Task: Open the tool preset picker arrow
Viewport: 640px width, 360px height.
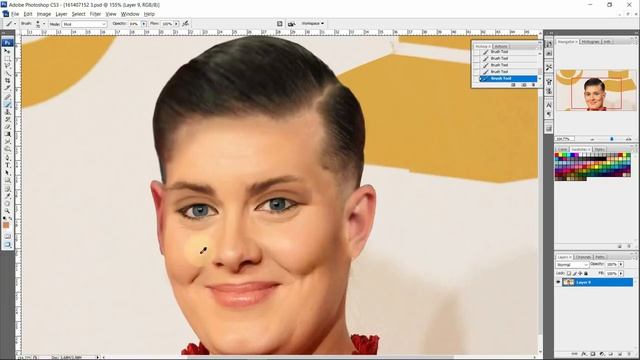Action: [x=15, y=24]
